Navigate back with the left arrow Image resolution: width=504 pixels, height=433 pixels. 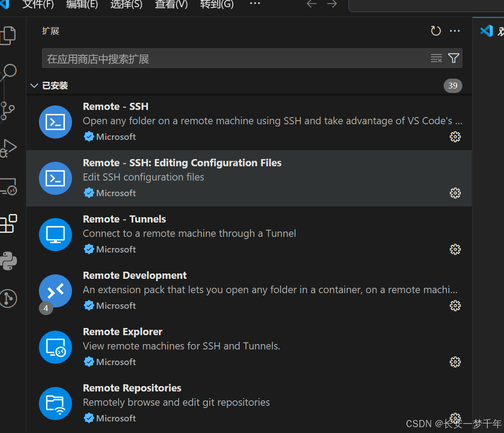(x=311, y=4)
